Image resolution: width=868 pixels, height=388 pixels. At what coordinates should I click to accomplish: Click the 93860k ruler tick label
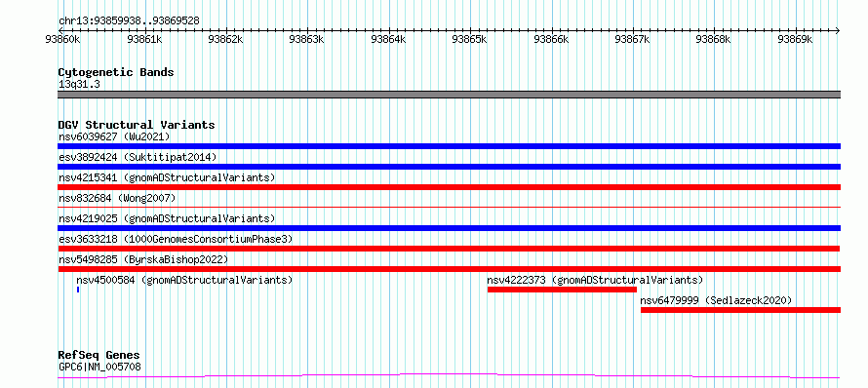[x=62, y=39]
